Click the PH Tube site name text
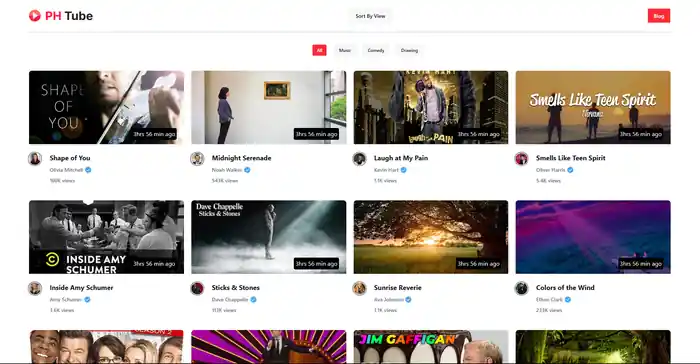Screen dimensions: 700x364 (x=69, y=16)
